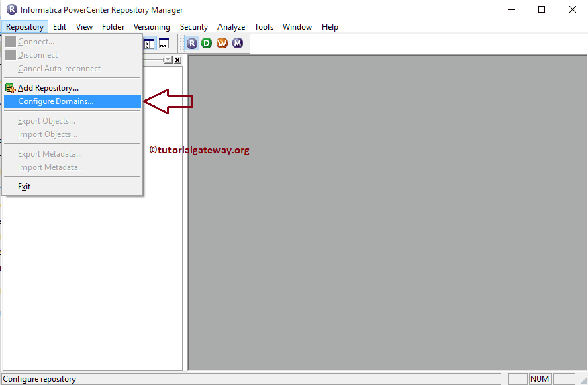Toggle the Output window toolbar icon

[x=164, y=44]
